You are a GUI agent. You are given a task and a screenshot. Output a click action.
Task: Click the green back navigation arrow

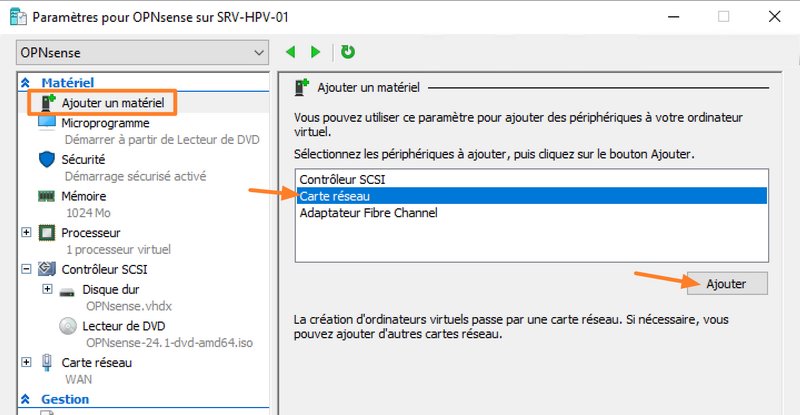coord(291,52)
